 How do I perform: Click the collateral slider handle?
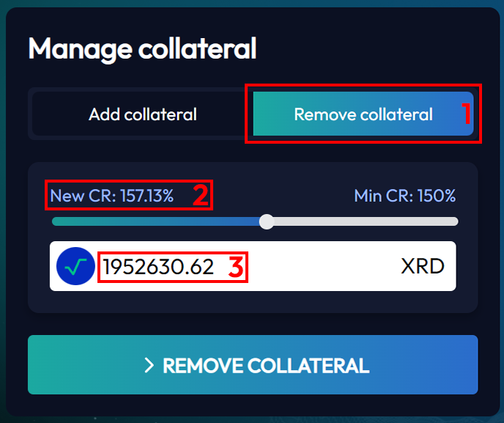267,221
